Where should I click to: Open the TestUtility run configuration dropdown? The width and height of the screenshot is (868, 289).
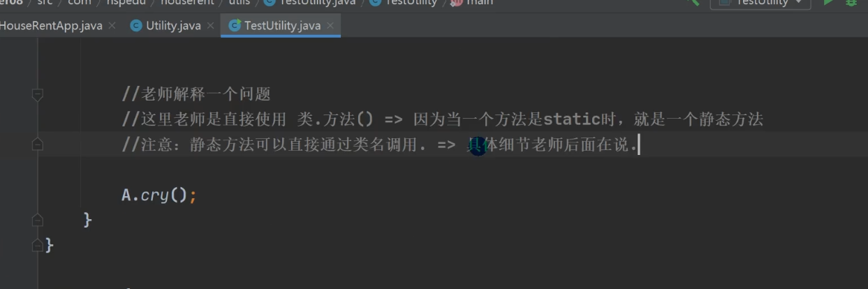760,3
